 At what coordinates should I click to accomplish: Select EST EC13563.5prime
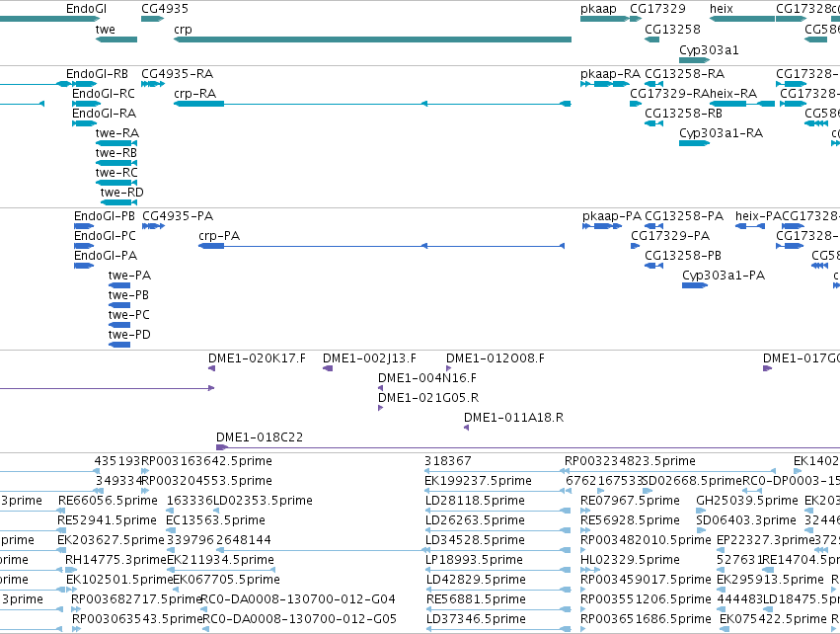click(x=170, y=530)
